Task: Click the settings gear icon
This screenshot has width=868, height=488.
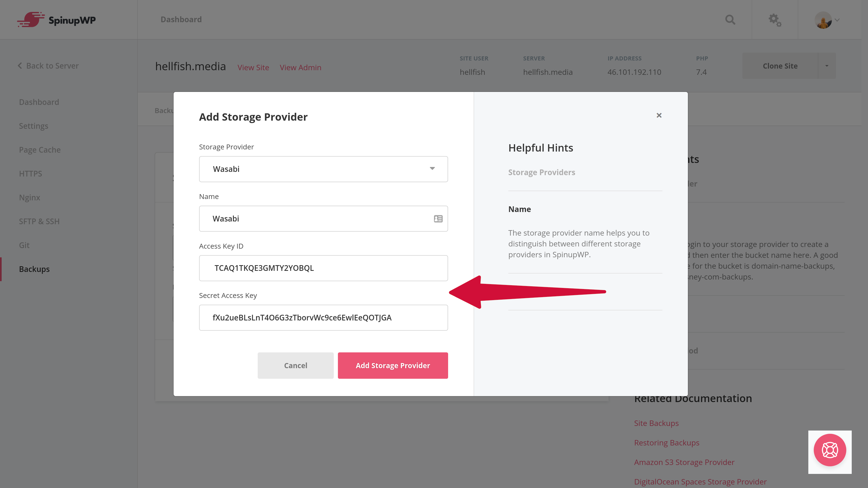Action: (x=775, y=19)
